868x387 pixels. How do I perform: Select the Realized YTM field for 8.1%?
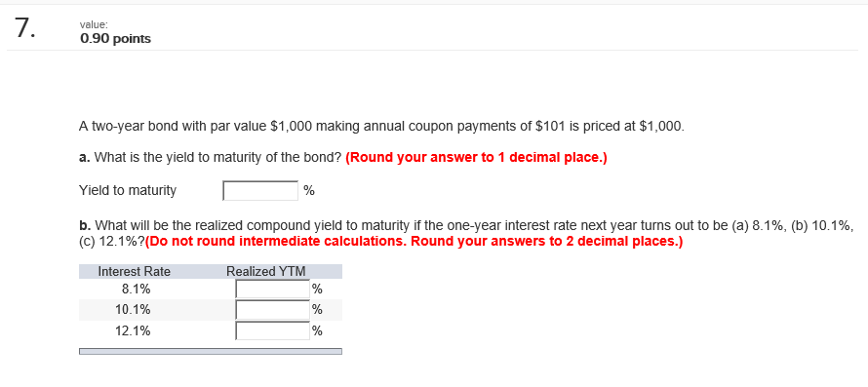pos(273,289)
